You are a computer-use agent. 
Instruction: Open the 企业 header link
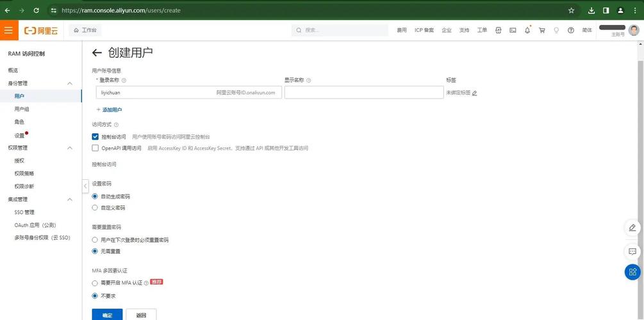[x=447, y=30]
